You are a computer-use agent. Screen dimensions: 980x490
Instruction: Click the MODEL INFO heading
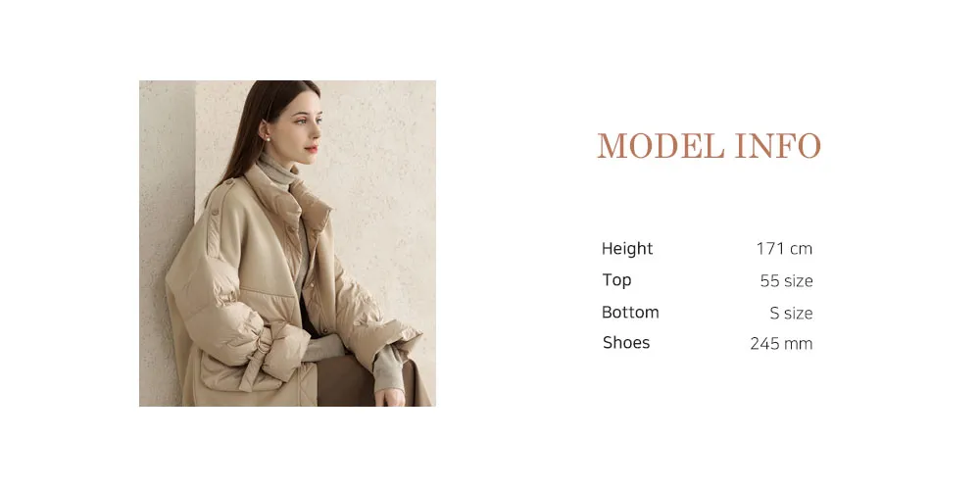click(x=709, y=146)
